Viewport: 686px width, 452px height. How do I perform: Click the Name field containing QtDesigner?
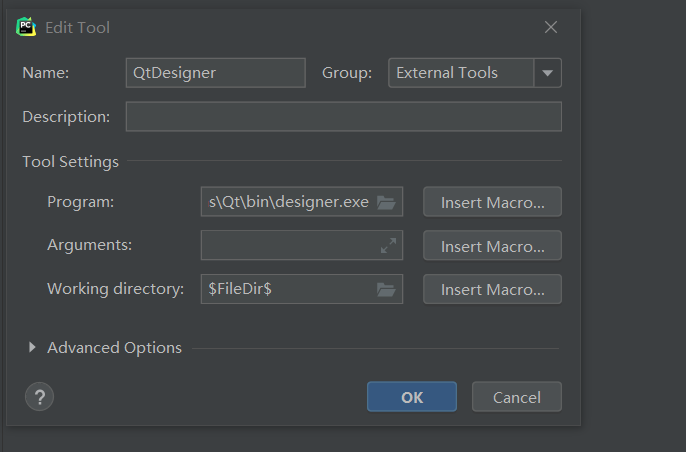tap(215, 73)
